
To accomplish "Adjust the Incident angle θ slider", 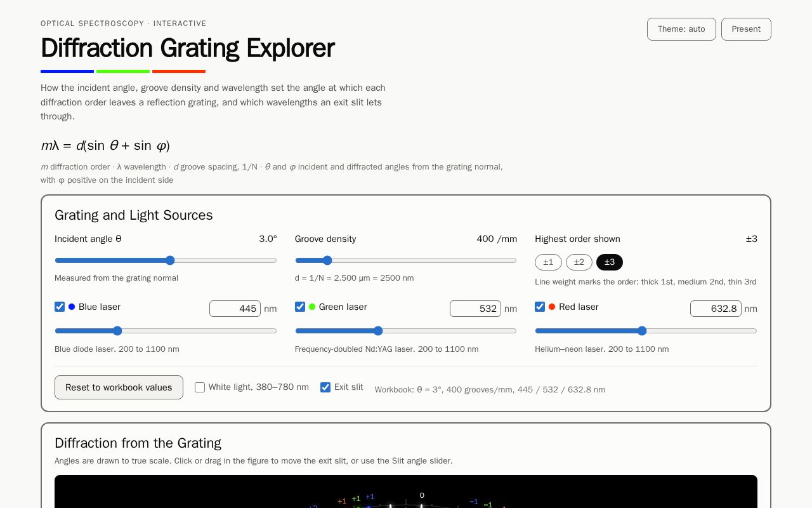I will (x=166, y=260).
